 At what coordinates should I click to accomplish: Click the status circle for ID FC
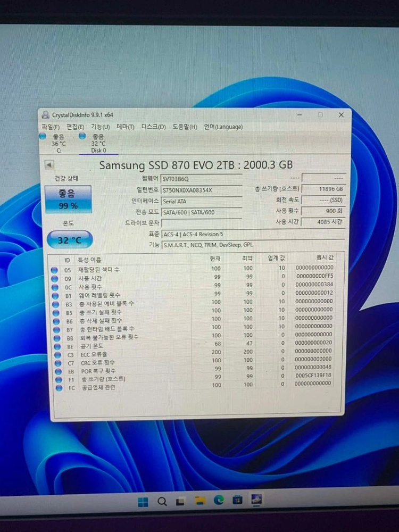59,388
